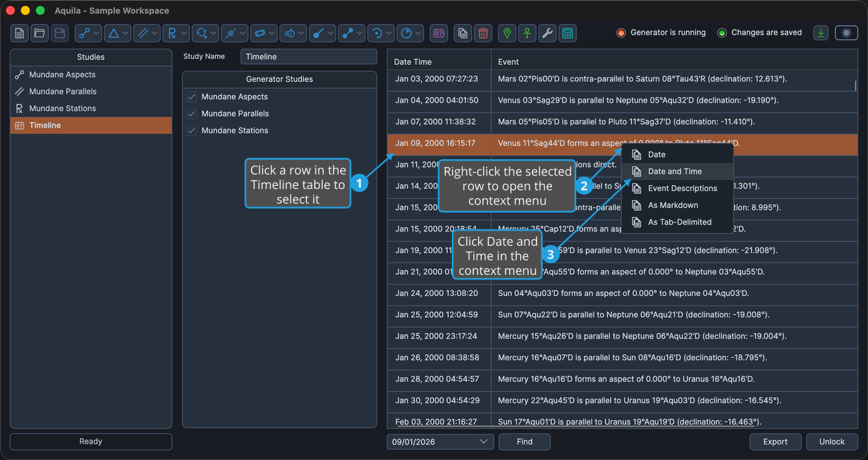The image size is (868, 460).
Task: Select the Jan 25, 2000 12:04:59 row
Action: pyautogui.click(x=622, y=315)
